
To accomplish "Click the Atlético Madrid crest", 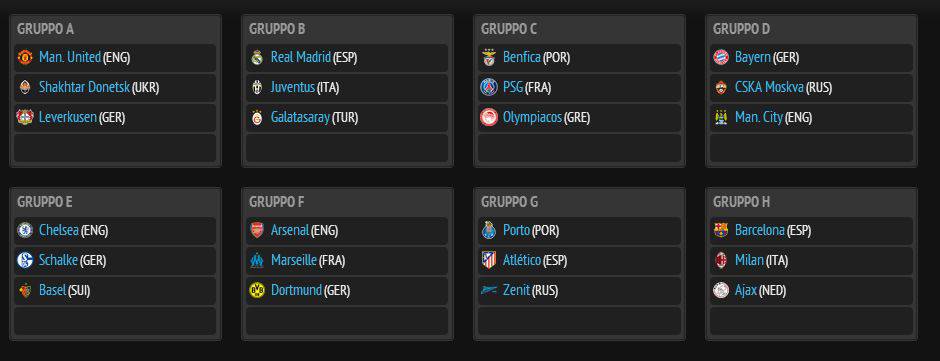I will 489,260.
